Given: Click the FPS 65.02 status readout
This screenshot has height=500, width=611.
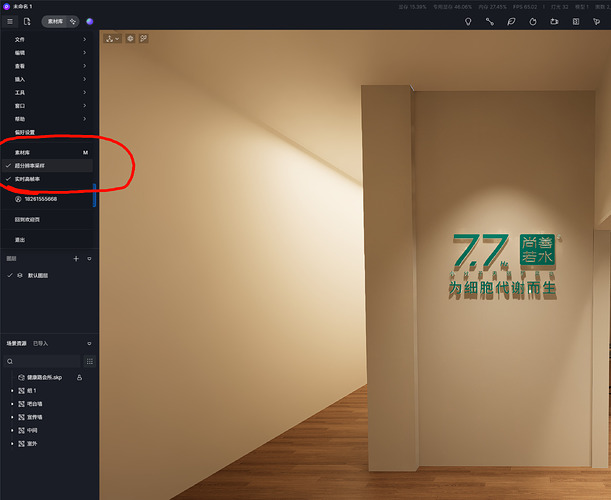Looking at the screenshot, I should 525,7.
